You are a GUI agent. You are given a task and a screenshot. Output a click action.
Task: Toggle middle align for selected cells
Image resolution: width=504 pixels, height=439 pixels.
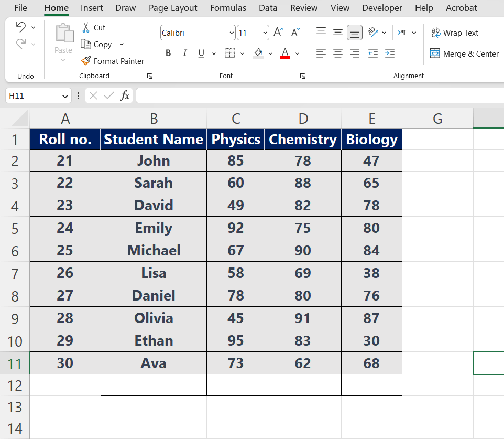(337, 32)
